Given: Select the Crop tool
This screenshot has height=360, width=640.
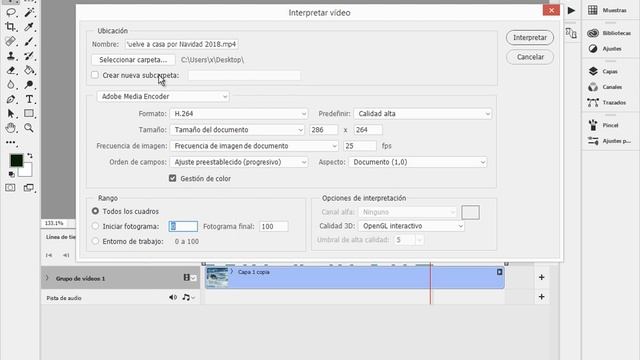Looking at the screenshot, I should click(x=11, y=27).
